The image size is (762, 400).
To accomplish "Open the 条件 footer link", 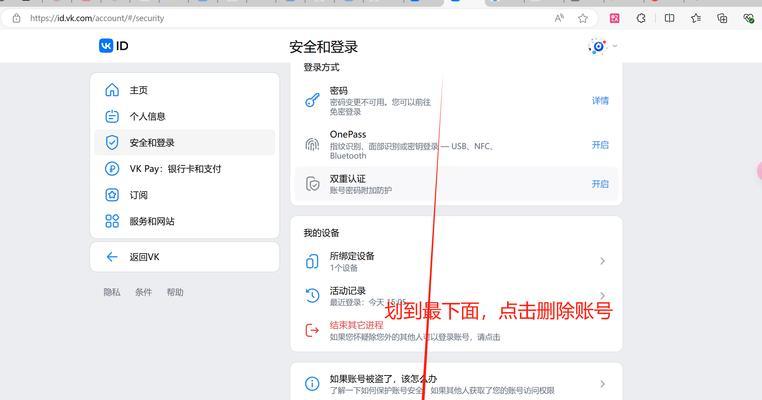I will point(143,292).
